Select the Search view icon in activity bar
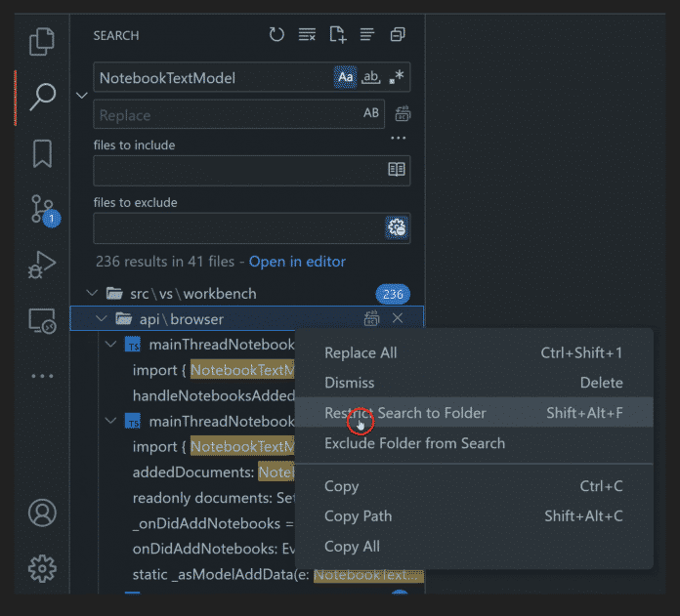This screenshot has height=616, width=680. (42, 97)
